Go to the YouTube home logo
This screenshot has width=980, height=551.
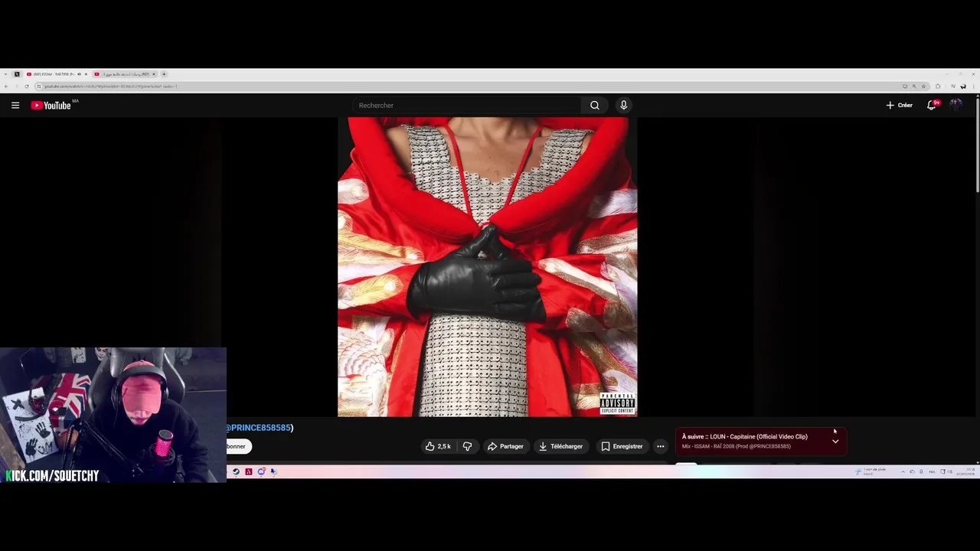(51, 105)
